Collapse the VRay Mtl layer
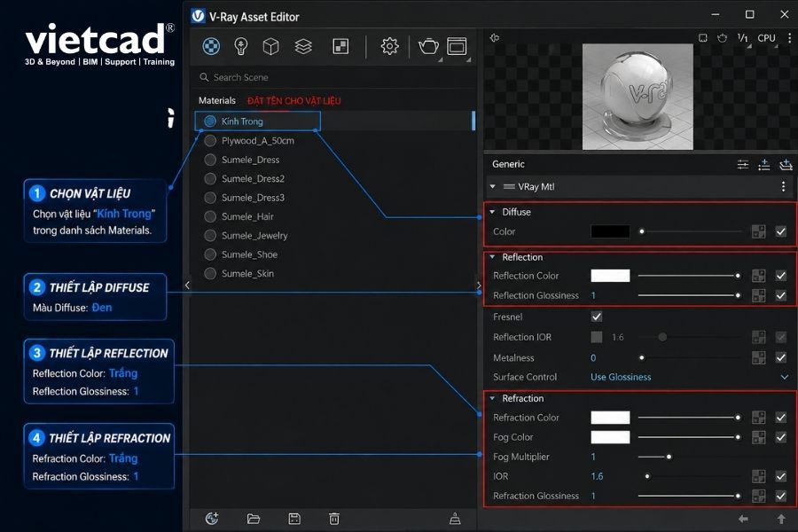Screen dimensions: 798x532 tap(492, 186)
